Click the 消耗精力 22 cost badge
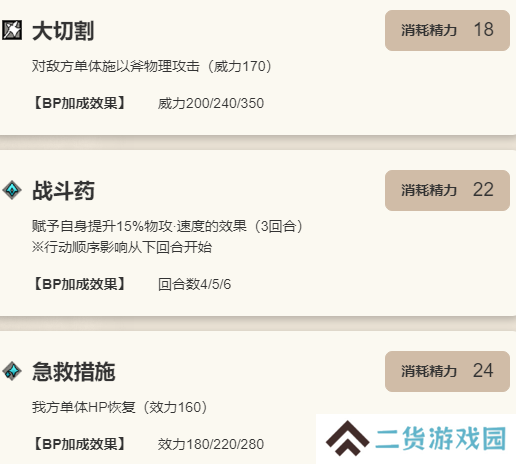The image size is (516, 464). pyautogui.click(x=447, y=190)
